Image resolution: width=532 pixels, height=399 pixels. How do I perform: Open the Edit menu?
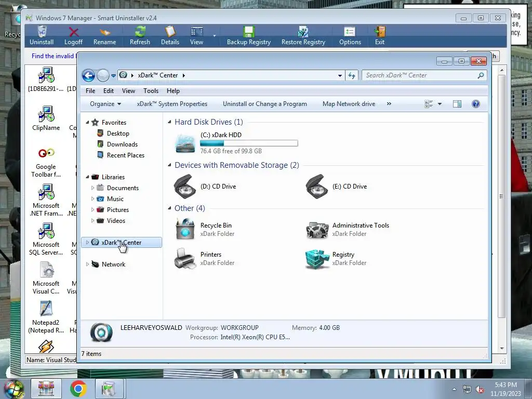click(x=109, y=91)
